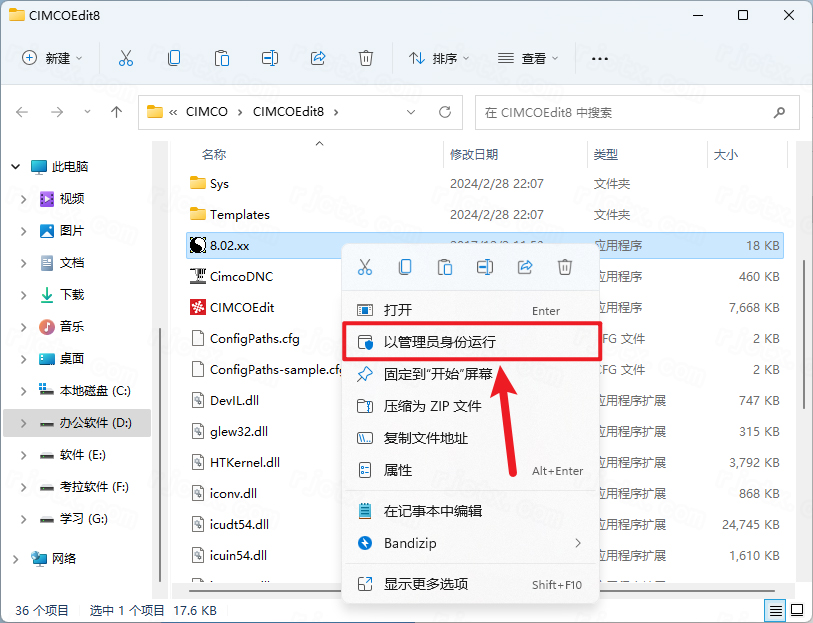Choose 显示更多选项 from the context menu
This screenshot has height=623, width=813.
[471, 584]
